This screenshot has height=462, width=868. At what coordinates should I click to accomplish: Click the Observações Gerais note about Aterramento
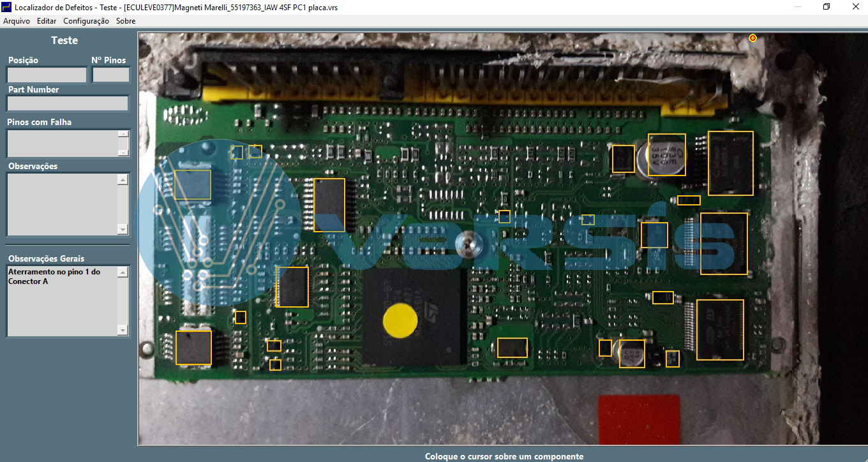[x=54, y=276]
